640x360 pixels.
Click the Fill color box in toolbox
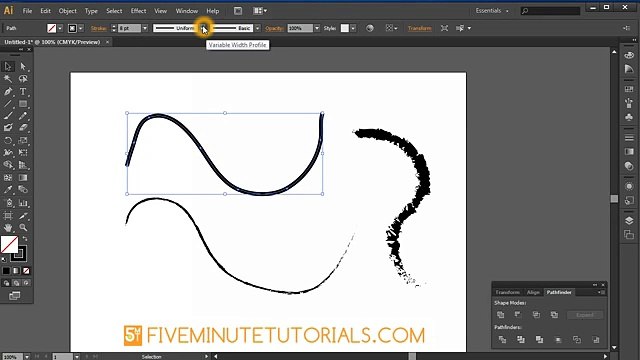[9, 244]
